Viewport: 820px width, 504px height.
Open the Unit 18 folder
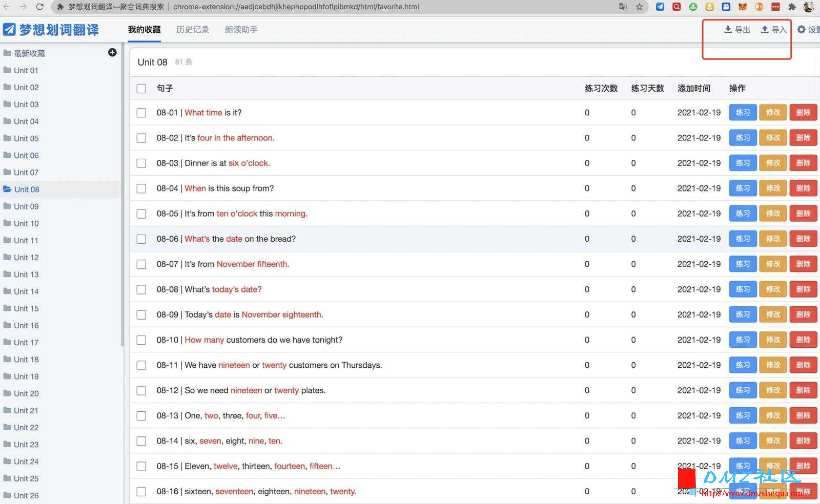coord(60,359)
